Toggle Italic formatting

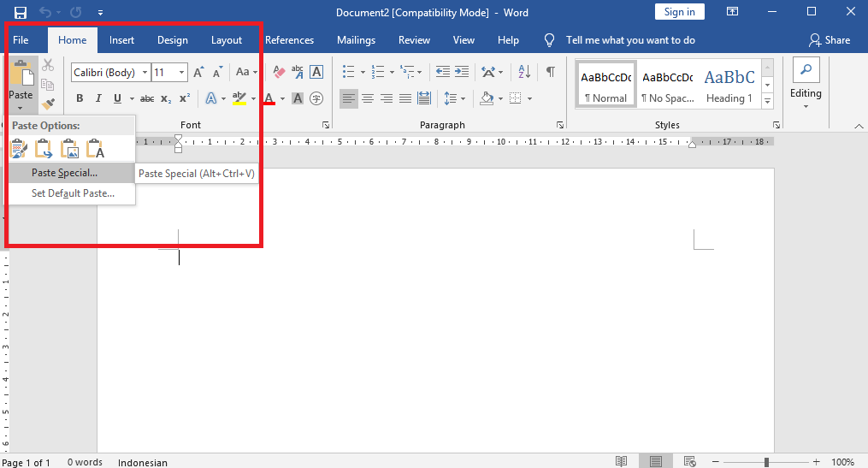(98, 98)
